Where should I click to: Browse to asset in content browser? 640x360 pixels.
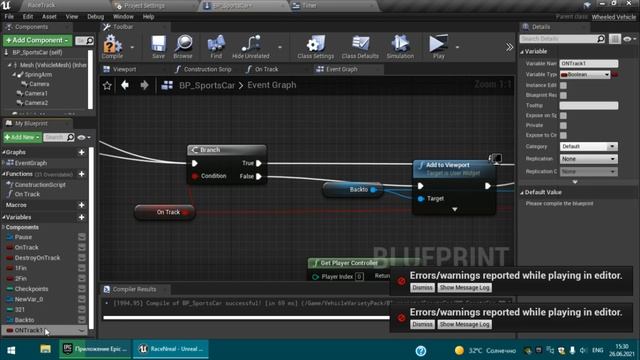[183, 46]
